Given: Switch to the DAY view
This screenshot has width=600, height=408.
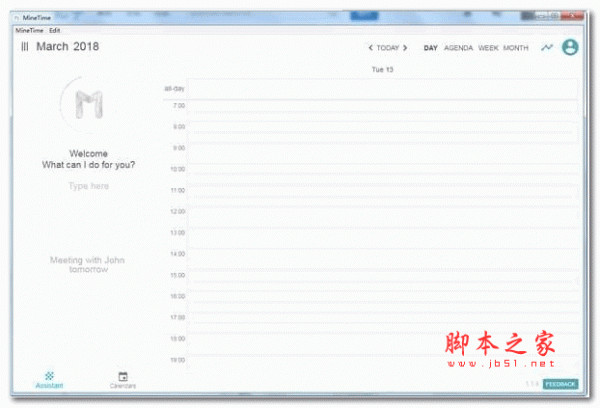Looking at the screenshot, I should [430, 48].
